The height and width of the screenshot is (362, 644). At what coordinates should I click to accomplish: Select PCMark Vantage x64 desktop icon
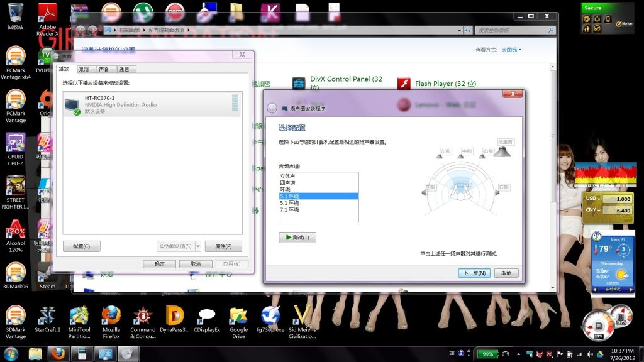16,62
